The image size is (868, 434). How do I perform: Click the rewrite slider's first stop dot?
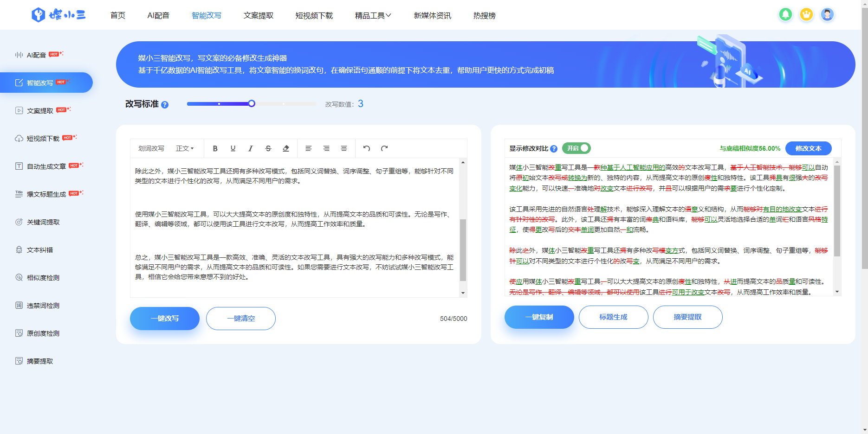tap(219, 104)
